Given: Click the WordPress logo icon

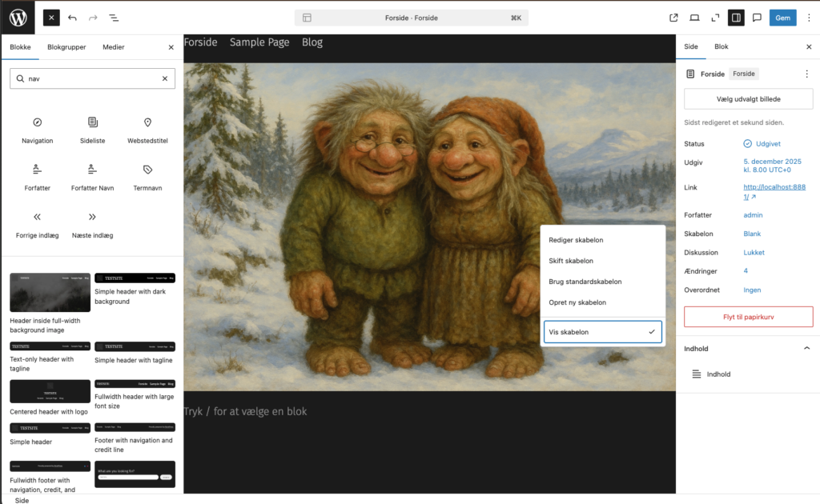Looking at the screenshot, I should pos(18,17).
